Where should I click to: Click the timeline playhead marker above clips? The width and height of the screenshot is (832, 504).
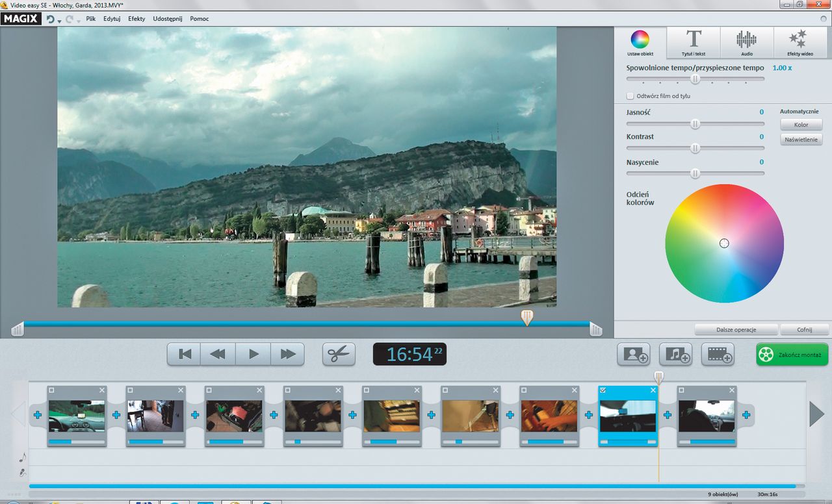[x=658, y=377]
